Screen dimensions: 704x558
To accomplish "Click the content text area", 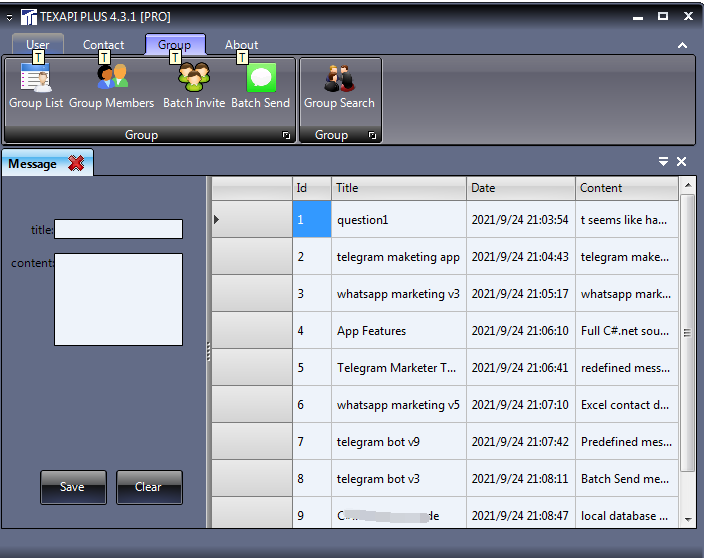I will (118, 299).
